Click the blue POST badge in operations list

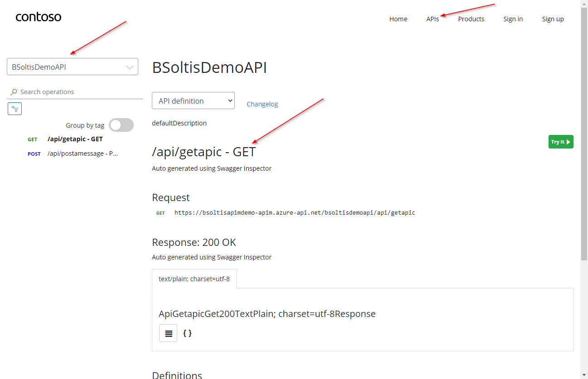(34, 154)
